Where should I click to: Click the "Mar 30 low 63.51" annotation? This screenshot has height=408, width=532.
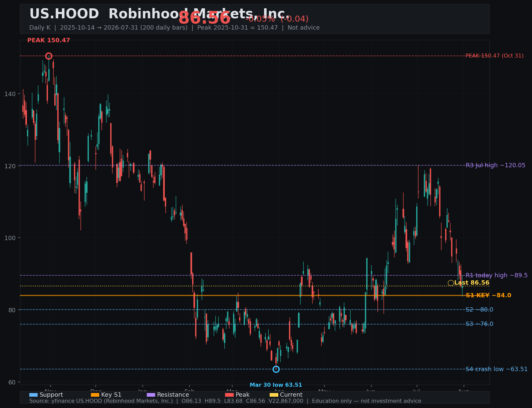point(276,385)
